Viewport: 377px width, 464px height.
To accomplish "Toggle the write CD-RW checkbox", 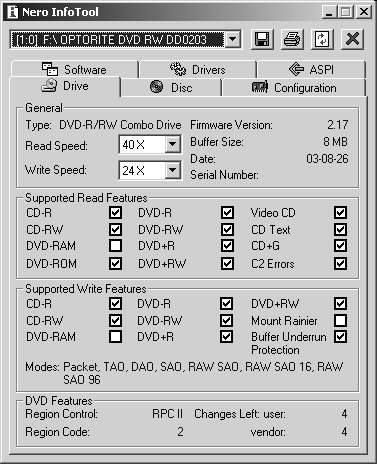I will [x=115, y=320].
